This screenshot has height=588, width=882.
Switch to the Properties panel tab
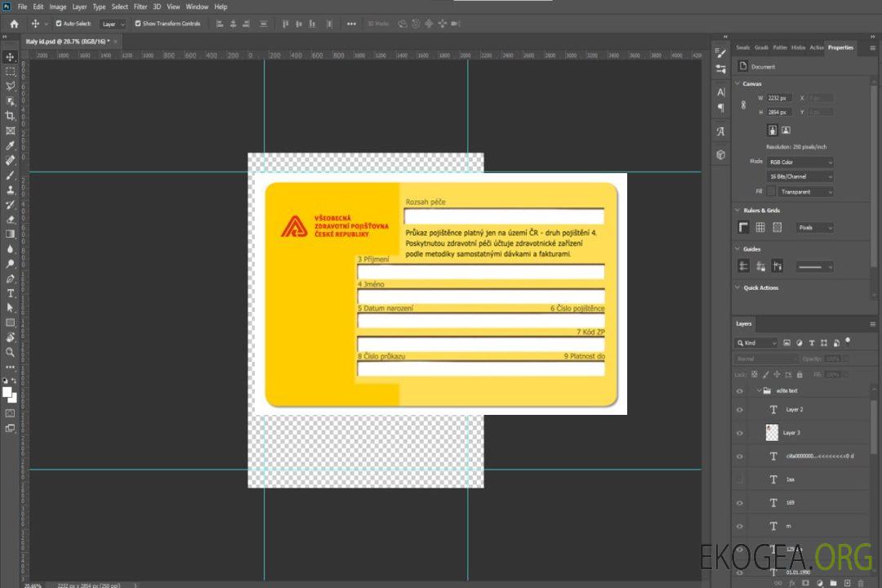pyautogui.click(x=840, y=47)
